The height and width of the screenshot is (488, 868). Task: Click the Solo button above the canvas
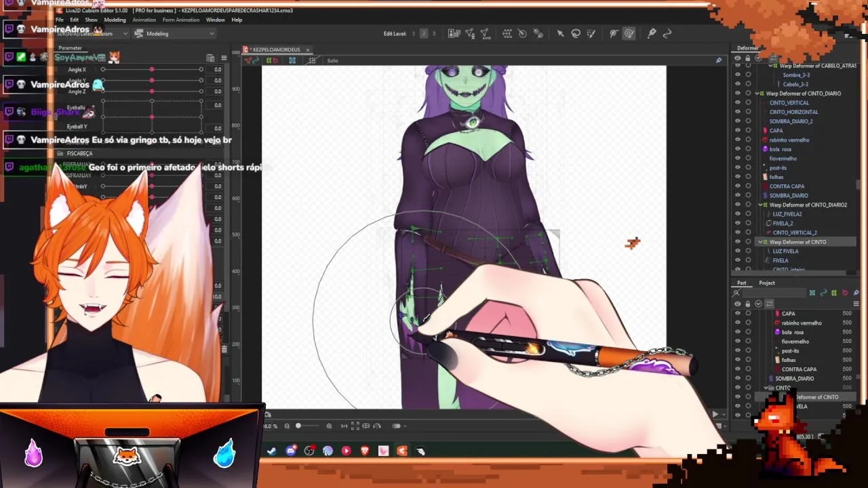(332, 60)
